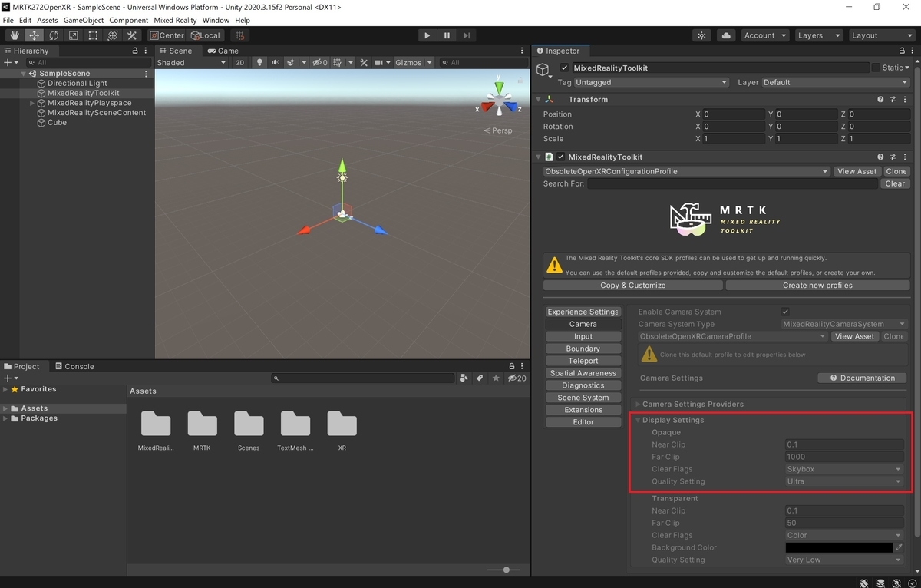Viewport: 921px width, 588px height.
Task: Open the Documentation button
Action: 862,378
